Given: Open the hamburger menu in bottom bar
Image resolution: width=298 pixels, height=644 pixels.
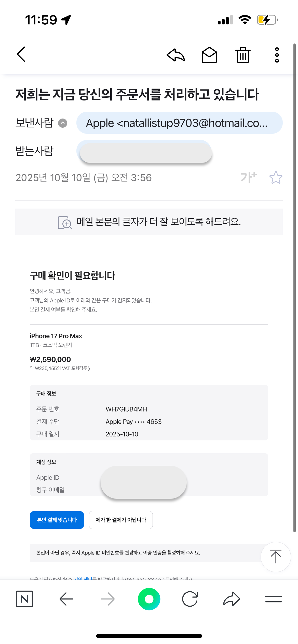Looking at the screenshot, I should (x=273, y=599).
